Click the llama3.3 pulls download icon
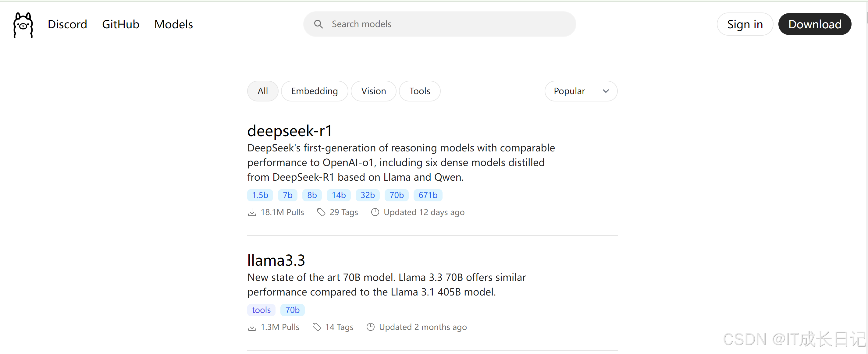868x354 pixels. 252,327
